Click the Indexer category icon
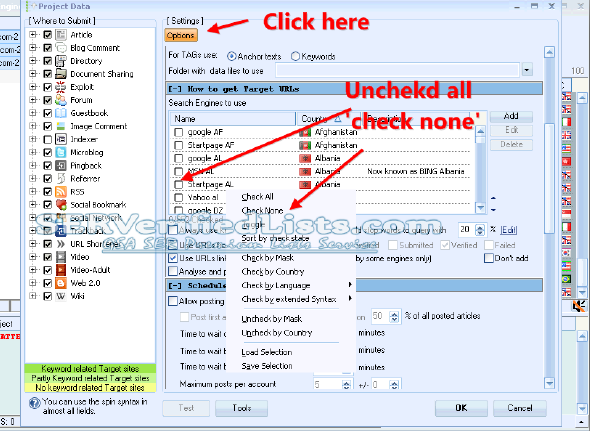Image resolution: width=590 pixels, height=431 pixels. point(61,139)
